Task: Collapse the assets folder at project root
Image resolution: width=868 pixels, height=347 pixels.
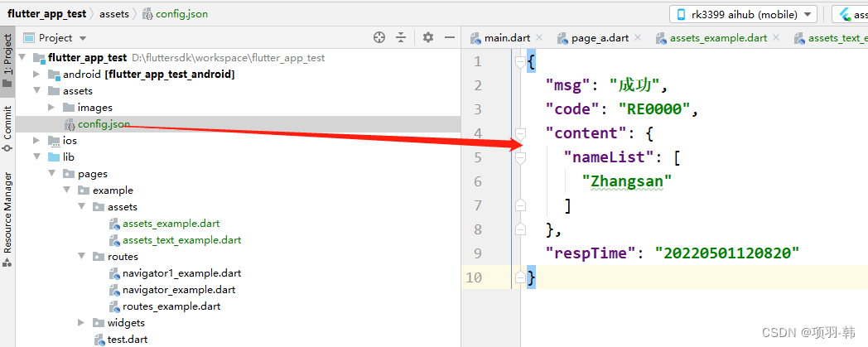Action: pyautogui.click(x=36, y=91)
